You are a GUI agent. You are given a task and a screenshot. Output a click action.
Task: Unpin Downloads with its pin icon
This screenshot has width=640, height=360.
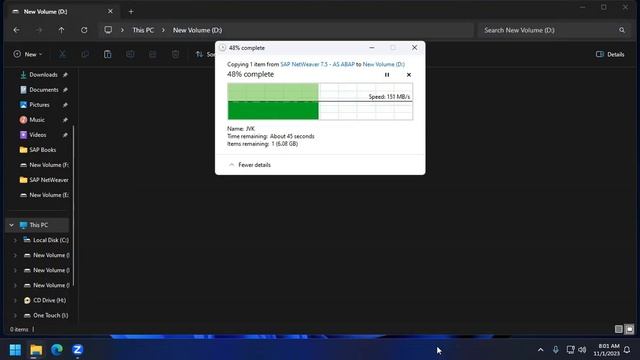65,75
